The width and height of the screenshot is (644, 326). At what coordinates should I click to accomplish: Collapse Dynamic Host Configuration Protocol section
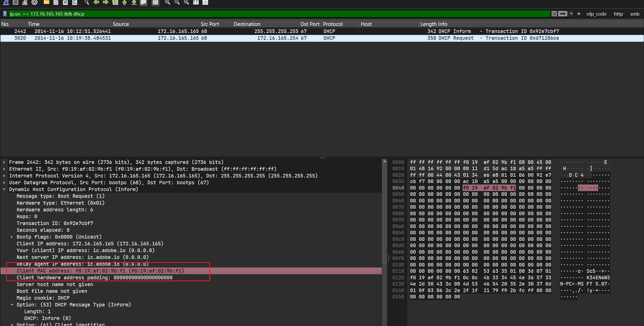pos(4,190)
